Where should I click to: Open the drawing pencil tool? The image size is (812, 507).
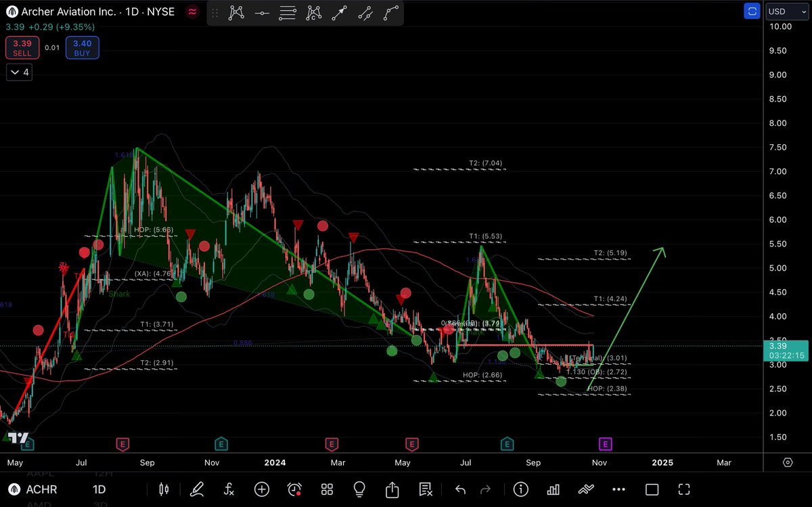197,489
